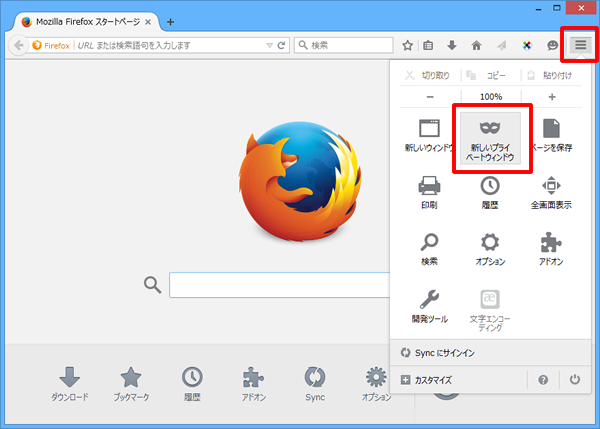The height and width of the screenshot is (429, 600).
Task: Reload the page with refresh icon
Action: coord(281,46)
